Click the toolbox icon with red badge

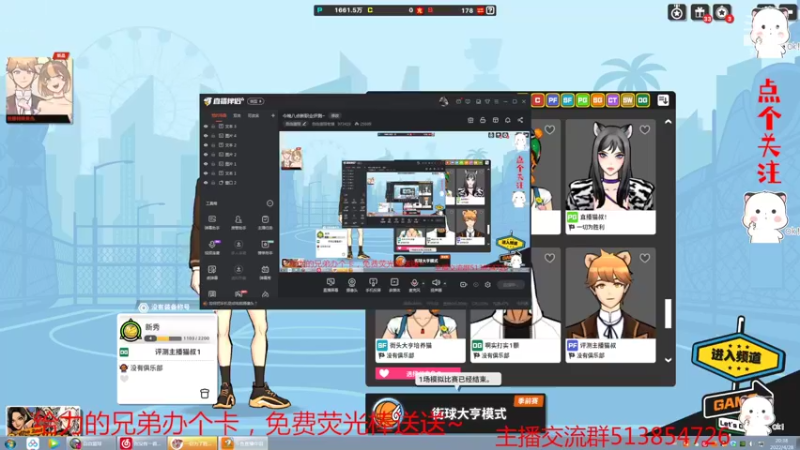(x=239, y=294)
